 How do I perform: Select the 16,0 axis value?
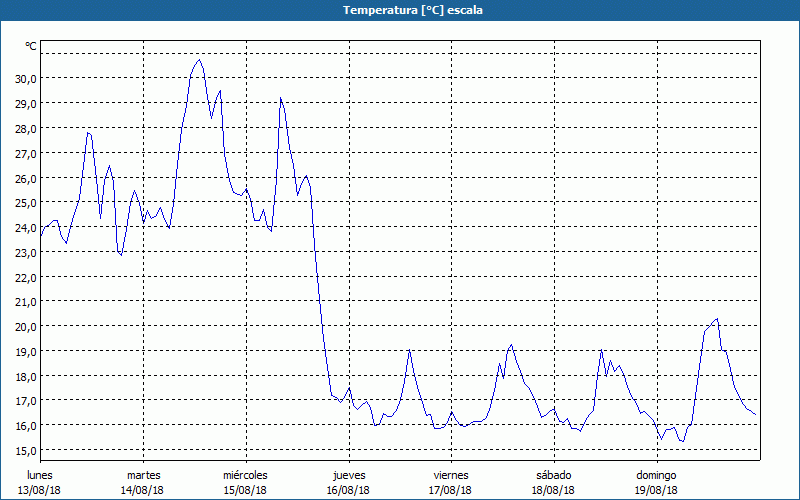click(x=26, y=426)
